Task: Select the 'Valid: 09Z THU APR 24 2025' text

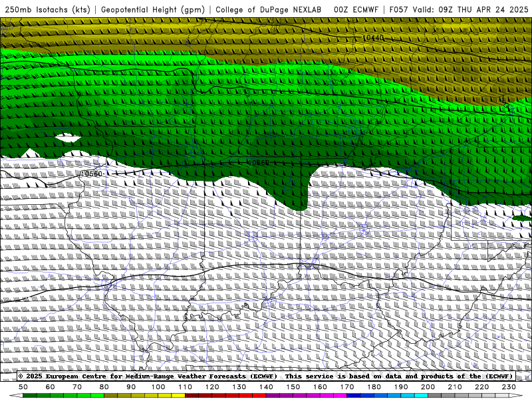Action: (x=471, y=9)
